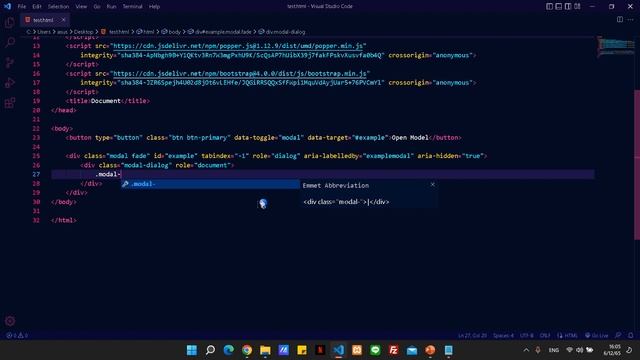
Task: Launch Microsoft Edge from taskbar
Action: point(229,350)
